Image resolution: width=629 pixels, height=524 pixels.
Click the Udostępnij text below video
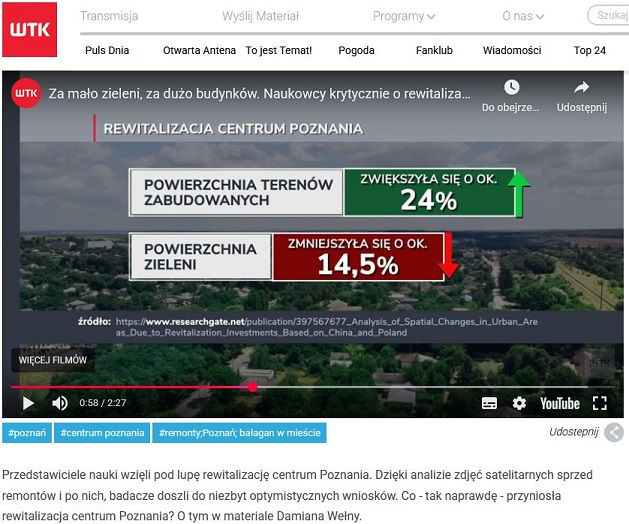point(574,432)
